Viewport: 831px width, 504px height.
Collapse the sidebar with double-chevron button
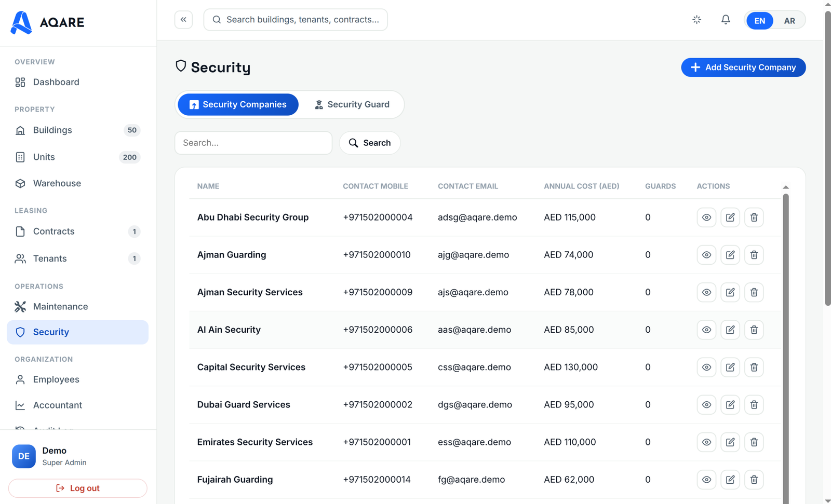pyautogui.click(x=183, y=20)
